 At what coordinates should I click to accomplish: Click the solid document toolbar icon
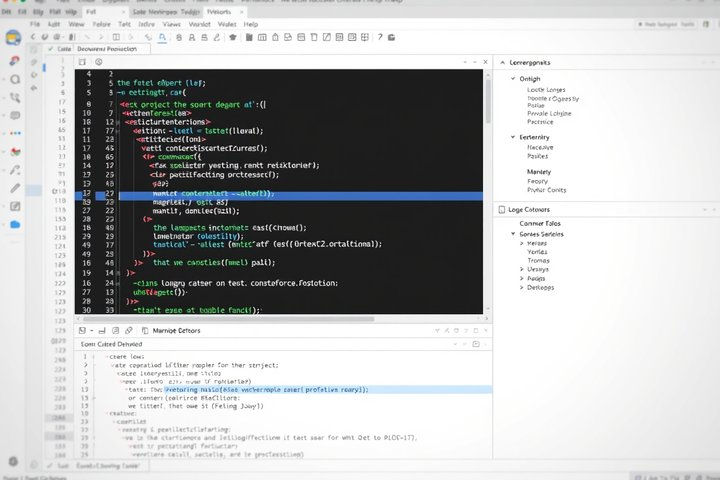coord(249,37)
